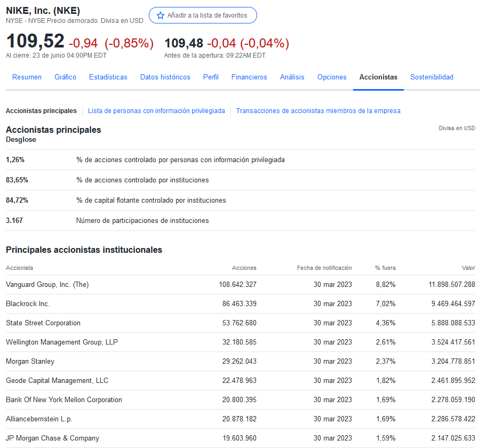Open the Análisis tab
Viewport: 480px width, 448px height.
click(x=292, y=77)
